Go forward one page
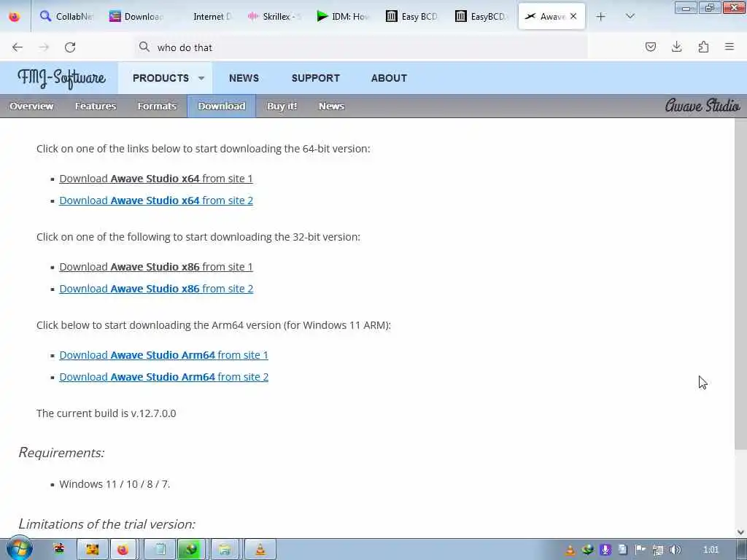The width and height of the screenshot is (747, 560). click(44, 47)
